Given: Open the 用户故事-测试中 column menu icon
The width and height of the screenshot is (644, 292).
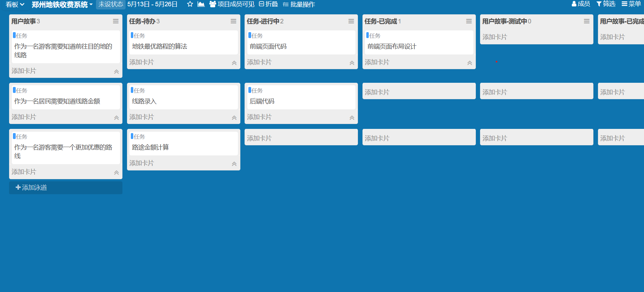Looking at the screenshot, I should (587, 21).
